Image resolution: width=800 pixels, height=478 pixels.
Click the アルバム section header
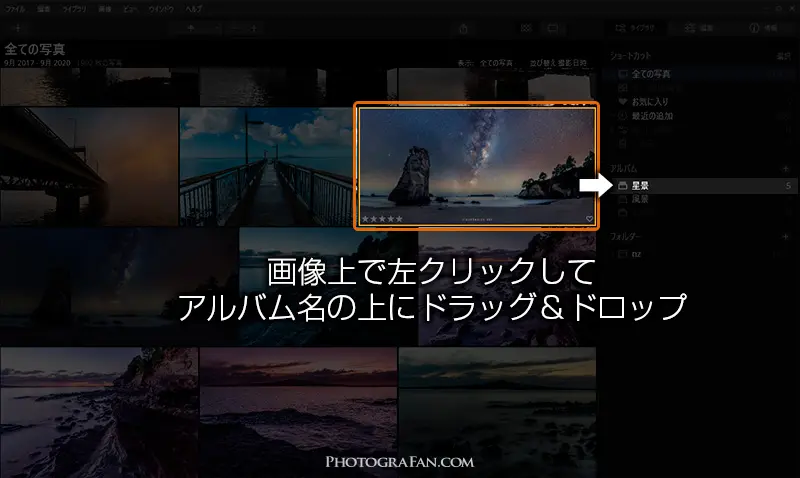pos(623,168)
